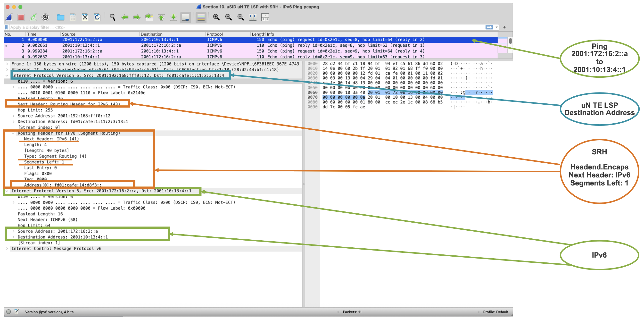
Task: Click the red stop capture icon
Action: [21, 17]
